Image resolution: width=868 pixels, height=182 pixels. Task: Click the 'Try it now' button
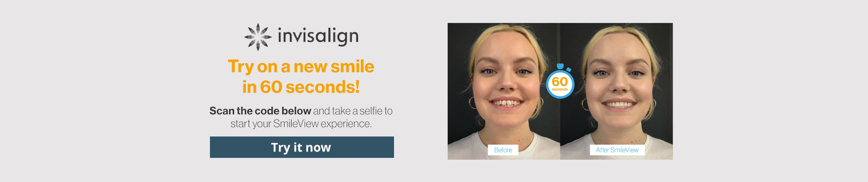coord(302,147)
